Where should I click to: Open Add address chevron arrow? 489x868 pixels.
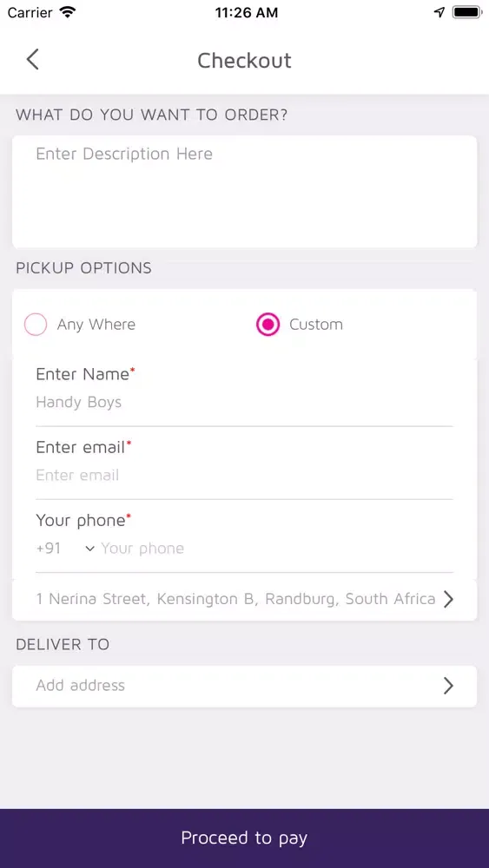coord(448,686)
